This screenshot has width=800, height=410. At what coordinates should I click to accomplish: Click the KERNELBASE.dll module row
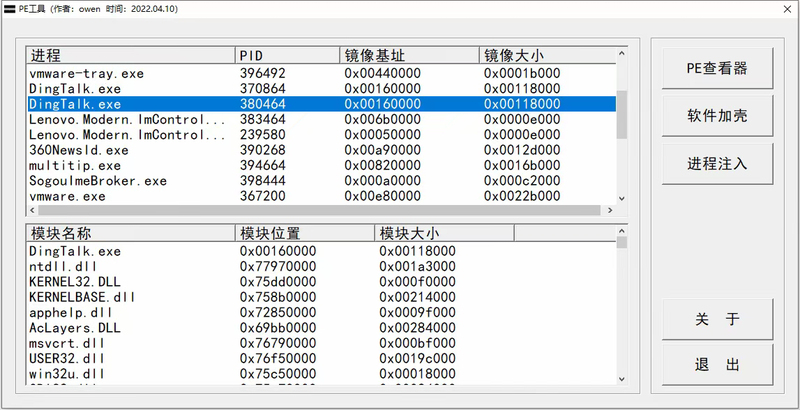321,297
